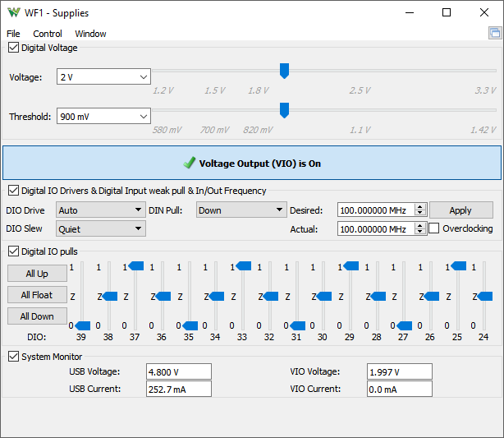Disable the Digital IO pulls checkbox
The height and width of the screenshot is (438, 504).
[x=13, y=251]
